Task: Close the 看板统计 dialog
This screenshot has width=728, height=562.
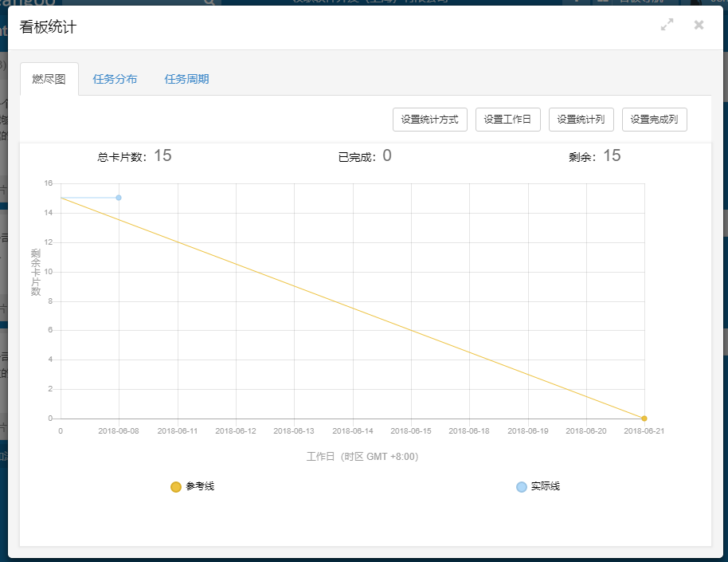Action: (x=699, y=25)
